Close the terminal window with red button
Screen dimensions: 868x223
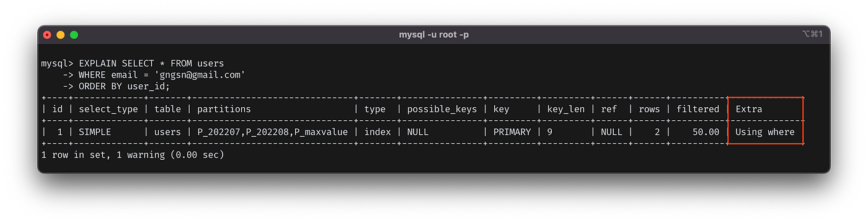point(47,35)
